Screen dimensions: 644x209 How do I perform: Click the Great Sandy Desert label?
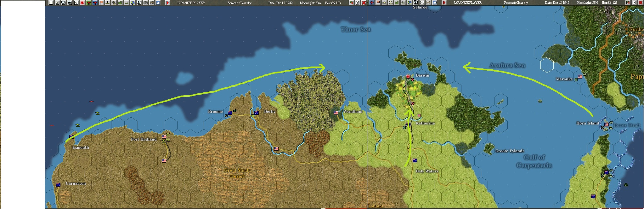pyautogui.click(x=238, y=173)
